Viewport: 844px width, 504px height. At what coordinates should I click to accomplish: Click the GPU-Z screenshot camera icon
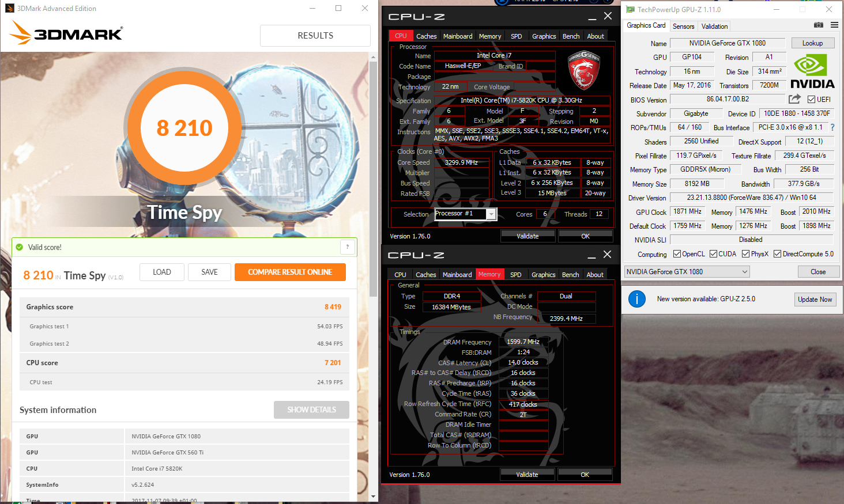(818, 25)
